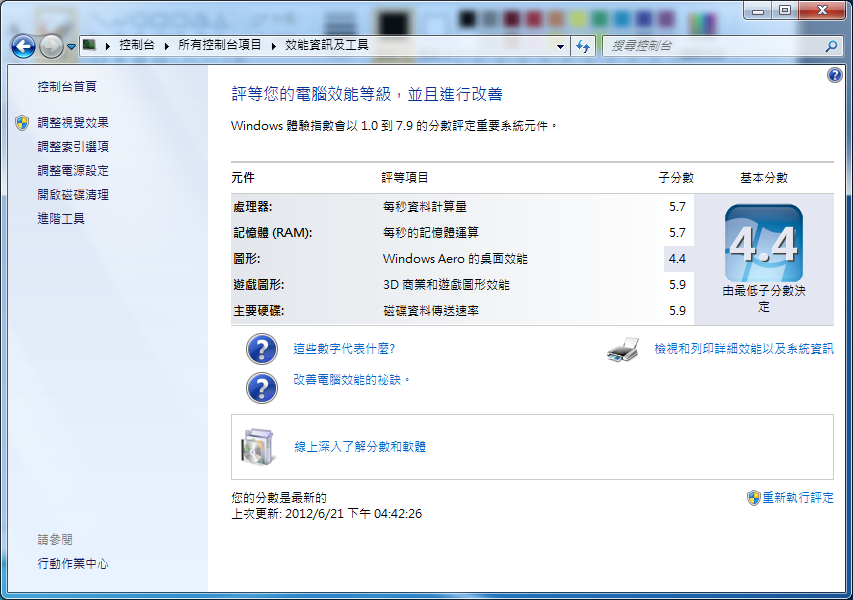Click the printer icon
This screenshot has width=853, height=600.
(623, 350)
